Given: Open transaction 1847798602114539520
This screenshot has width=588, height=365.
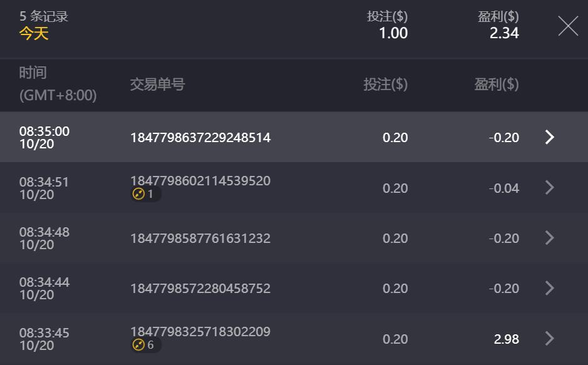Looking at the screenshot, I should (200, 181).
